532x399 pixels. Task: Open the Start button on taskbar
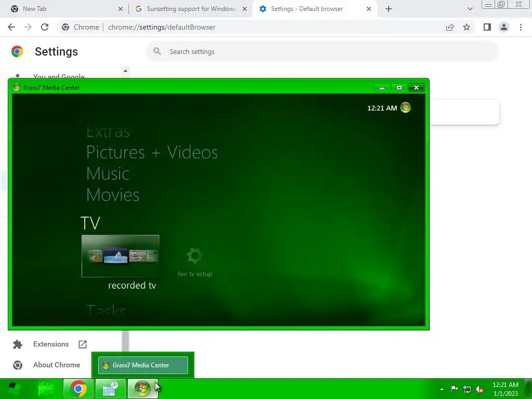[13, 389]
